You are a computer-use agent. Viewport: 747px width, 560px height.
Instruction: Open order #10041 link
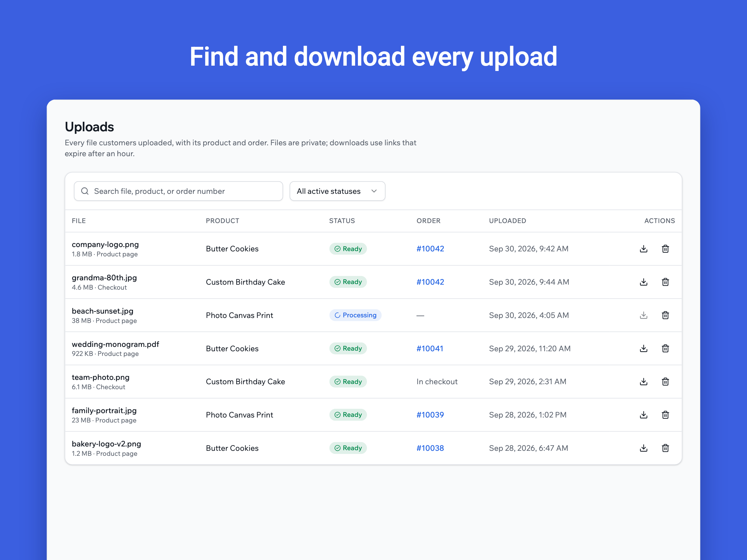tap(430, 348)
